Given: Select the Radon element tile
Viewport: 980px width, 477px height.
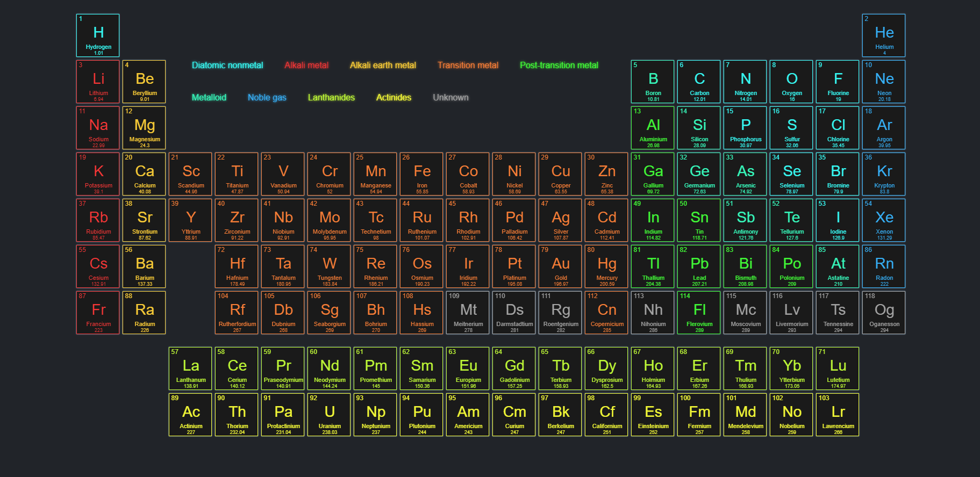Looking at the screenshot, I should tap(884, 266).
